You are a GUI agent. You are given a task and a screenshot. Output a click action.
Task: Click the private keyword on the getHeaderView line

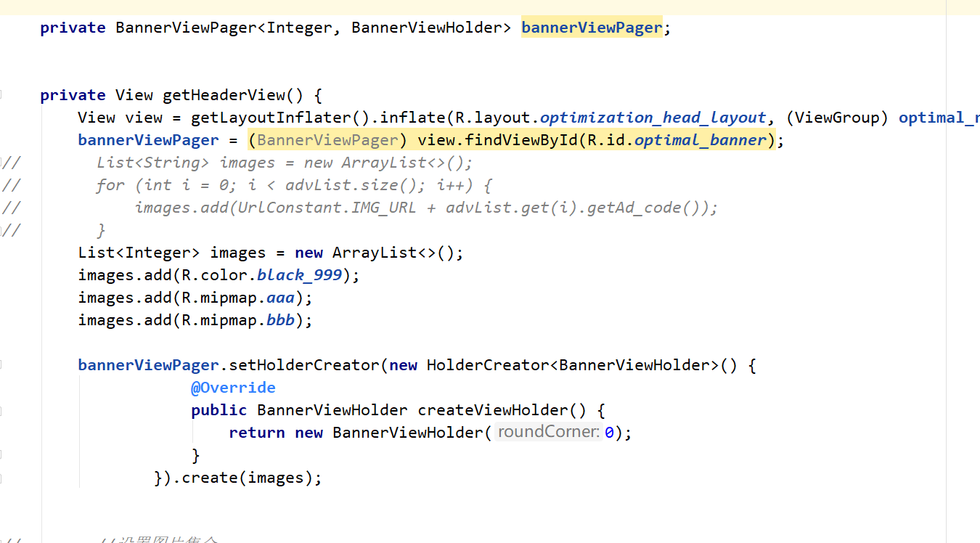(73, 94)
